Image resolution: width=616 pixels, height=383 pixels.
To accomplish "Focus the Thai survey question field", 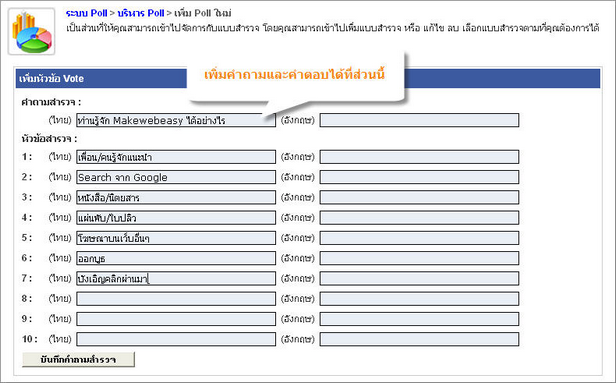I will pos(176,120).
